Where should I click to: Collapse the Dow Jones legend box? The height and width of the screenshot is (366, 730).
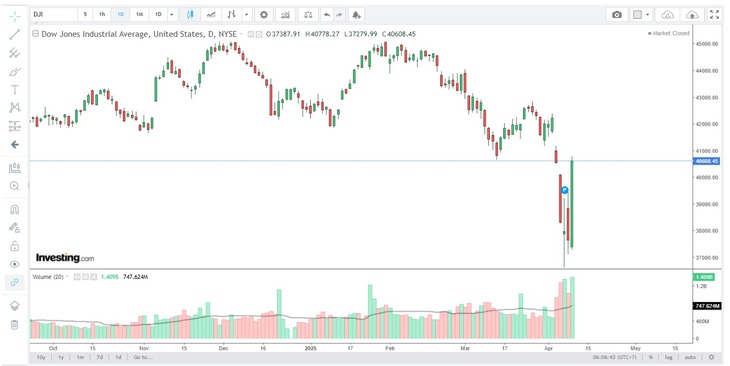tap(35, 34)
